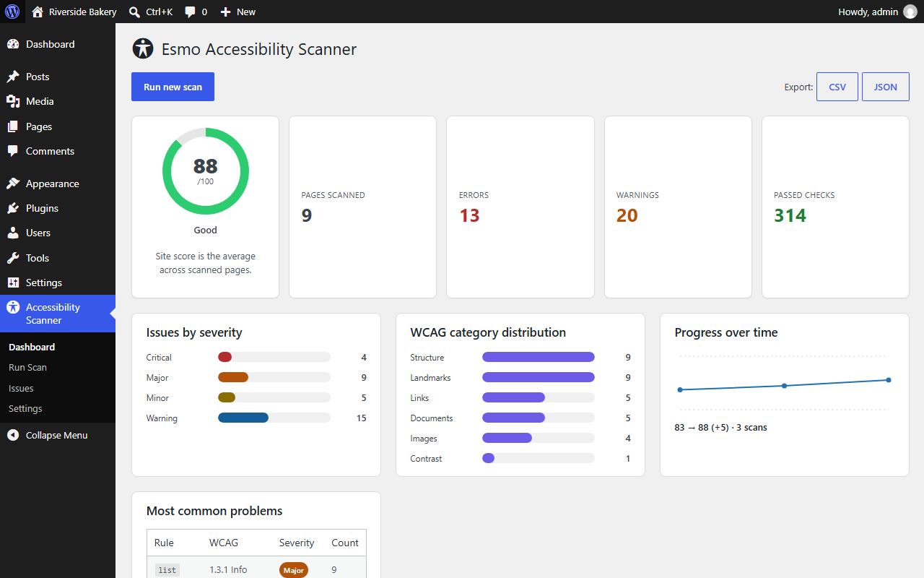Click the '83 → 88 (+5) · 3 scans' text
This screenshot has height=578, width=924.
[720, 428]
